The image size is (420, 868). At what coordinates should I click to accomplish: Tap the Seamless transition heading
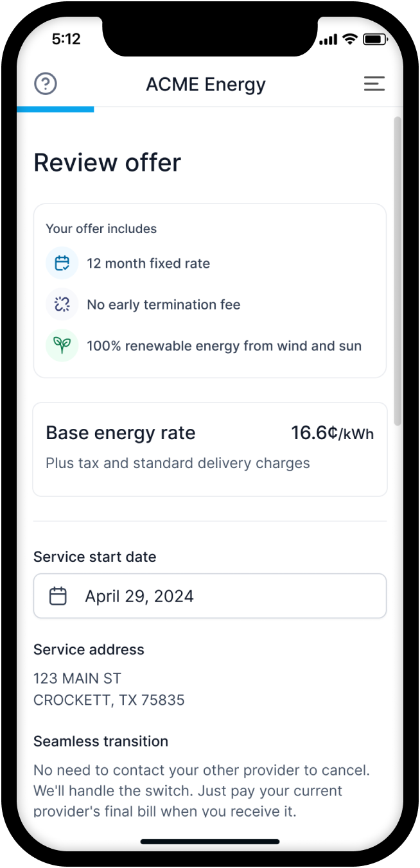coord(101,741)
